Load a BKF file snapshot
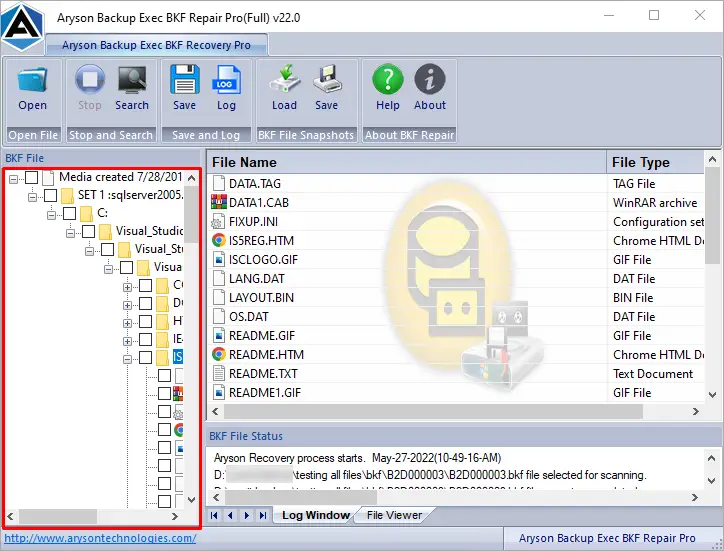724x551 pixels. click(x=284, y=79)
